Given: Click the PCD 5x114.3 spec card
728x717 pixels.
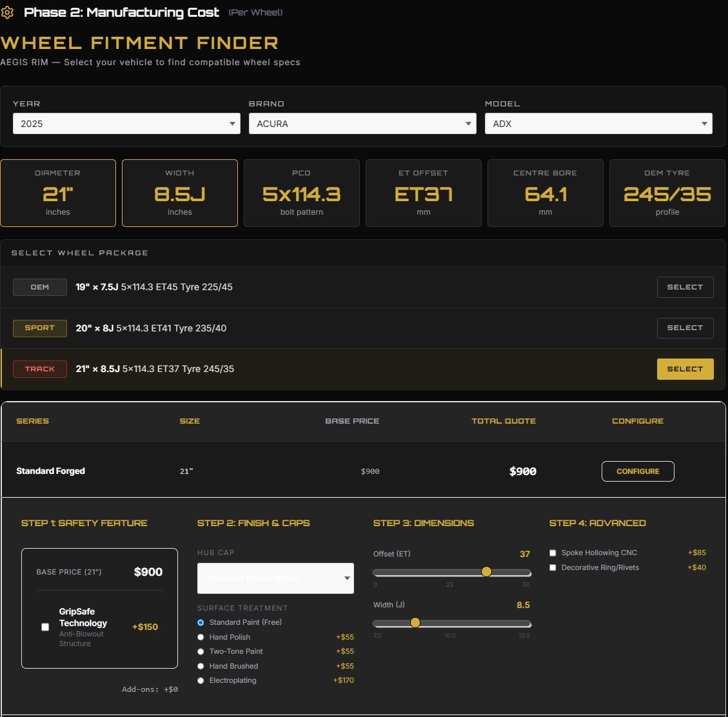Looking at the screenshot, I should tap(302, 193).
